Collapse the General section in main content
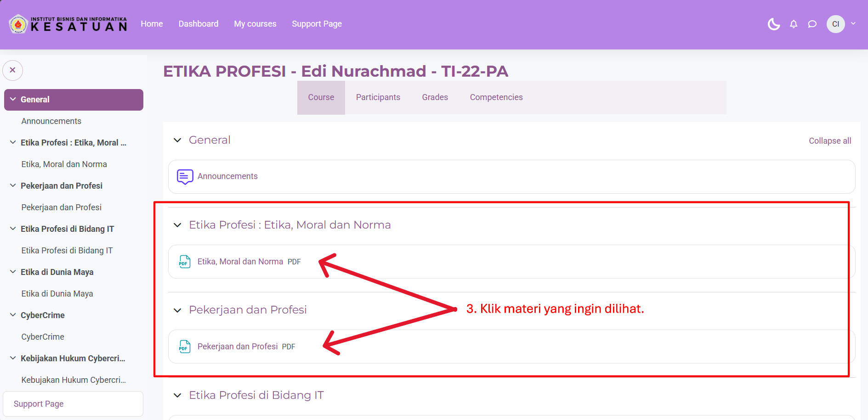The width and height of the screenshot is (868, 420). pos(177,140)
